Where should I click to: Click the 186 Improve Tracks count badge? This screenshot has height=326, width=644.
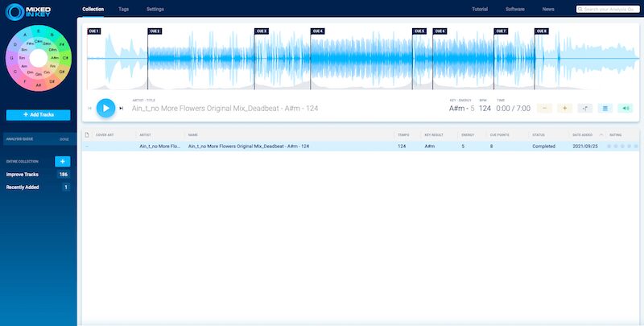click(64, 175)
